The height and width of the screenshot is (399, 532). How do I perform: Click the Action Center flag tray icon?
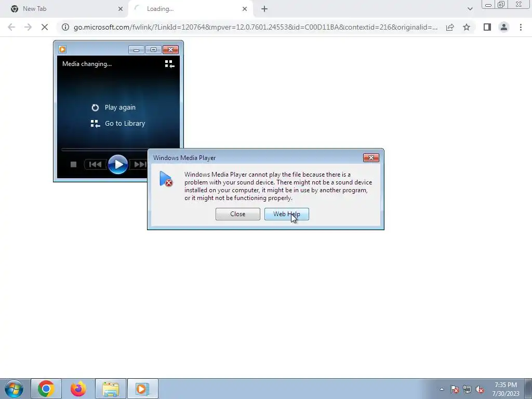(454, 389)
